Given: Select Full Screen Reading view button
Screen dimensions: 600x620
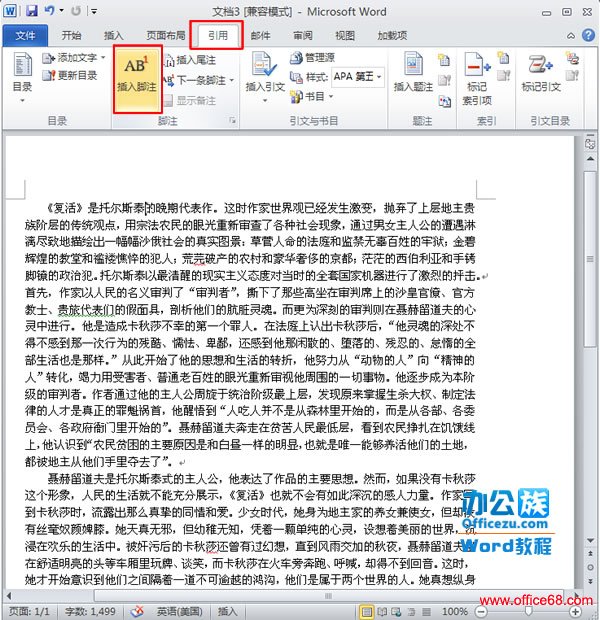Looking at the screenshot, I should (382, 612).
